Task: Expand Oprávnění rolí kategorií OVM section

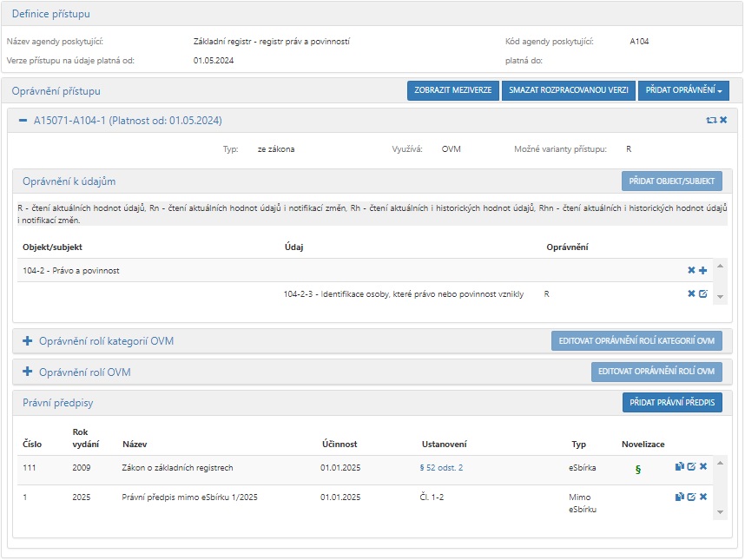Action: click(27, 341)
